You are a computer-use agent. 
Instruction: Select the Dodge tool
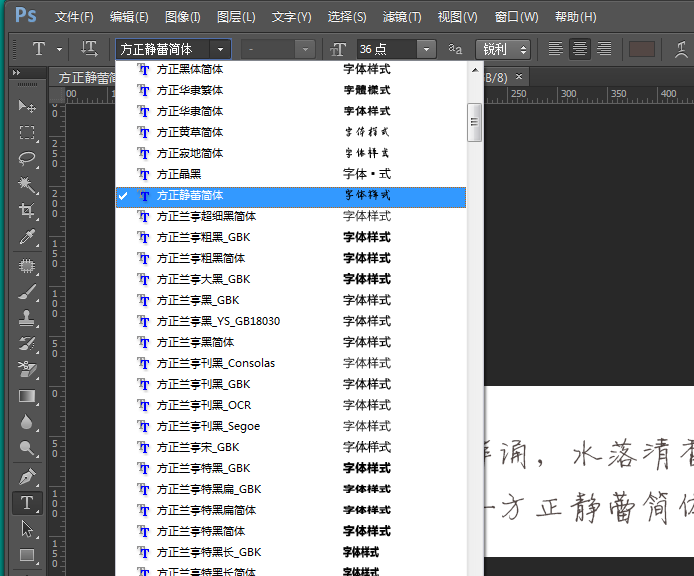tap(27, 448)
